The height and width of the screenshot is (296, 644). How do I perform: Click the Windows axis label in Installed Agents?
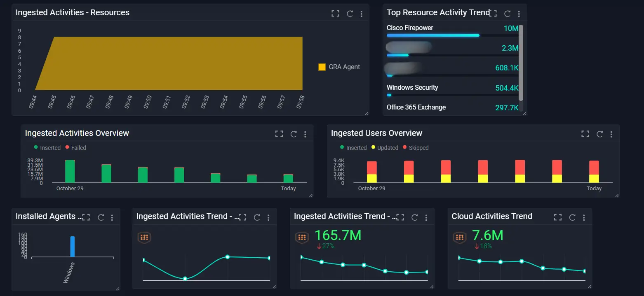click(69, 273)
